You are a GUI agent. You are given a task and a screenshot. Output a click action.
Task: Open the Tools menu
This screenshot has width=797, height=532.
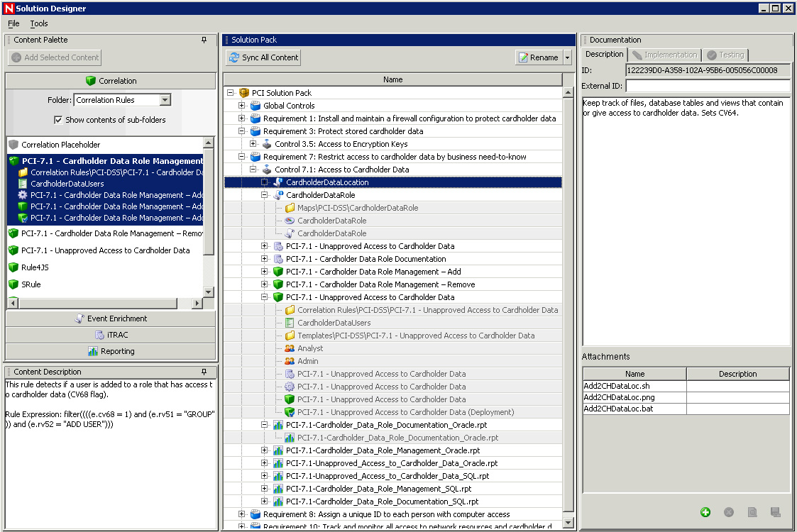coord(39,23)
